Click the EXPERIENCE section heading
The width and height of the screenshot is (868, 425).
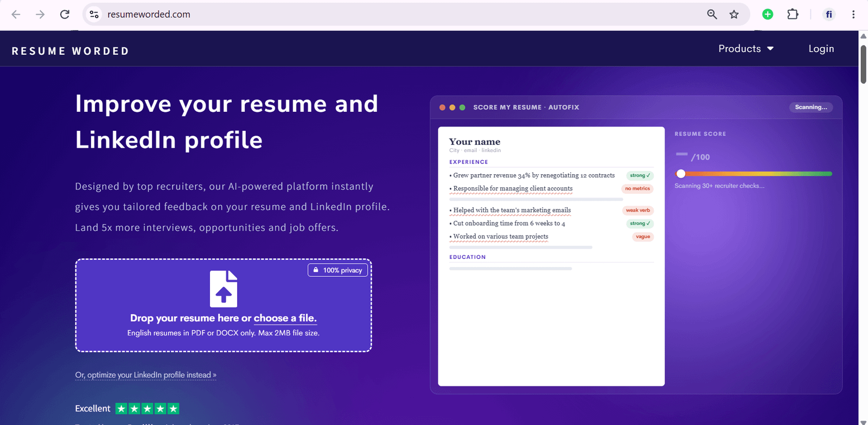pyautogui.click(x=469, y=162)
